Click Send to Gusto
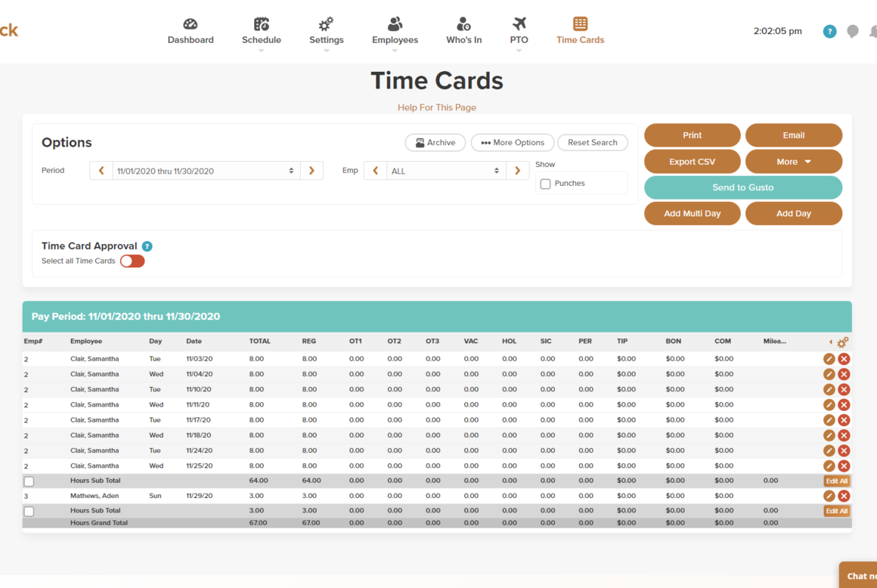 [742, 187]
